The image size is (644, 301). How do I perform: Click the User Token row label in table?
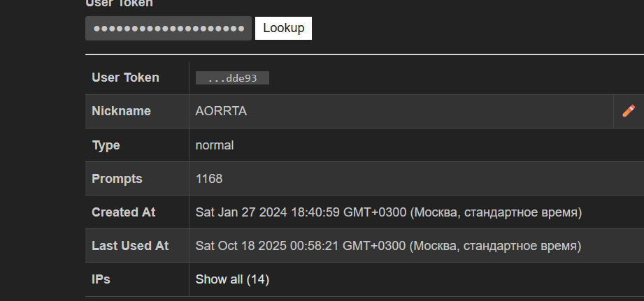126,78
